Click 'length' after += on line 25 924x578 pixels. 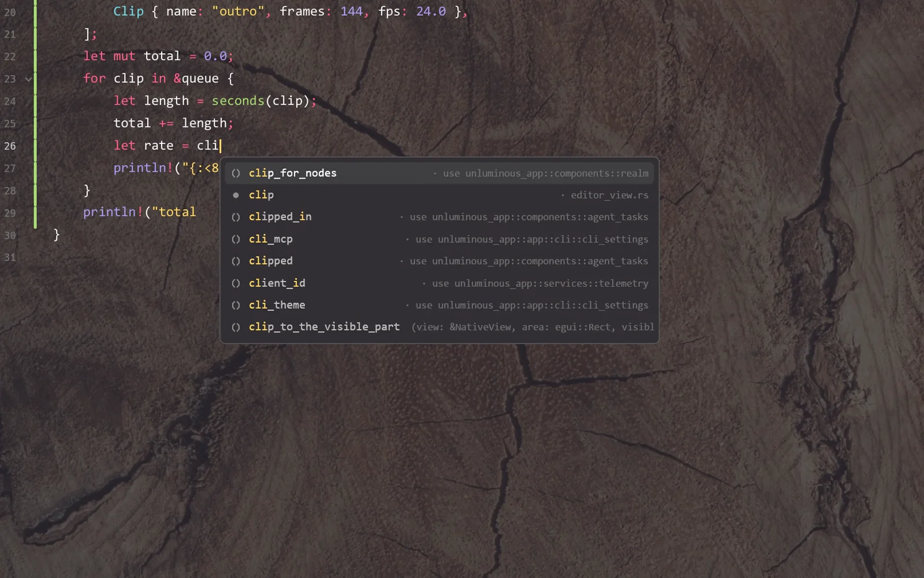[204, 123]
